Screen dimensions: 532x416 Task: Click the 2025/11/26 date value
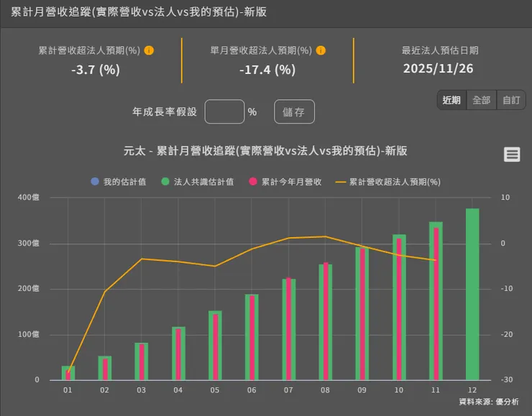tap(438, 68)
